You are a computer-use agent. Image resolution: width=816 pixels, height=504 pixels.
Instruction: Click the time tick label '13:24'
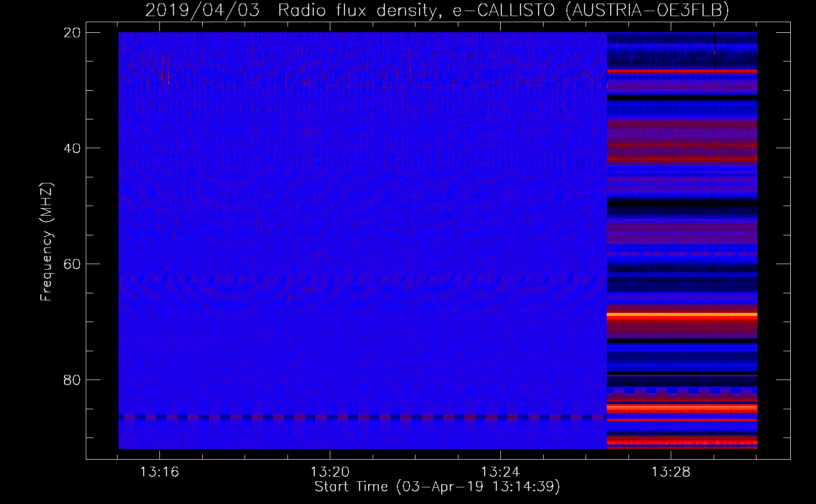tap(500, 472)
